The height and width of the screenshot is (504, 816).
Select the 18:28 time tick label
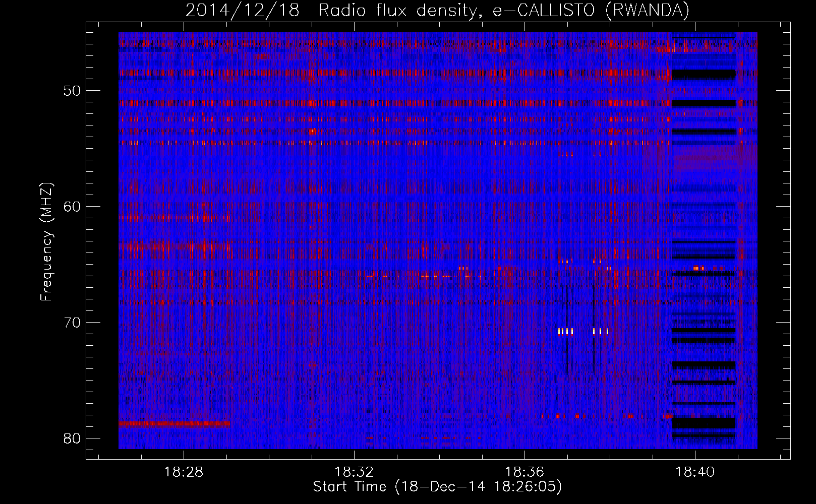[184, 472]
